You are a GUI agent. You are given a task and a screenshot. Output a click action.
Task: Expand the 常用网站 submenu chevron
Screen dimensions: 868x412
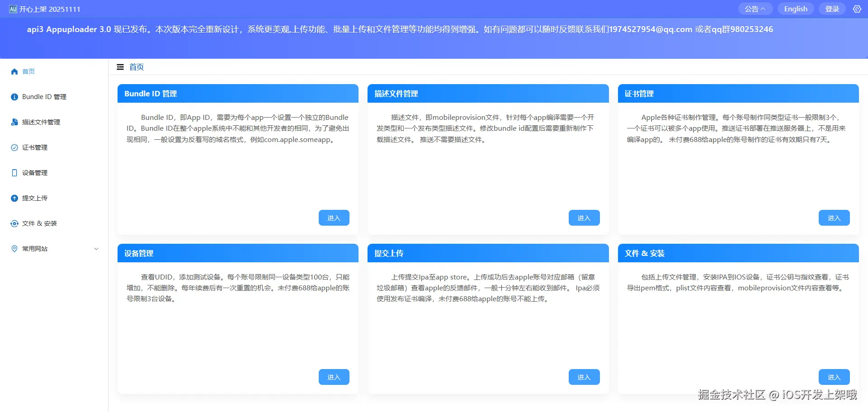coord(95,248)
